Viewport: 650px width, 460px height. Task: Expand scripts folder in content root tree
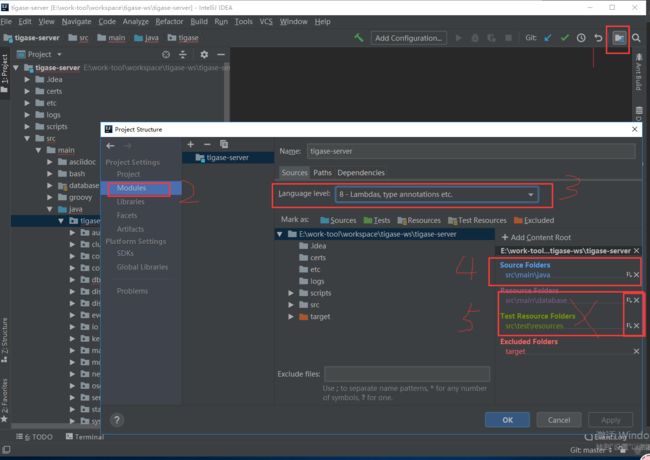(291, 293)
